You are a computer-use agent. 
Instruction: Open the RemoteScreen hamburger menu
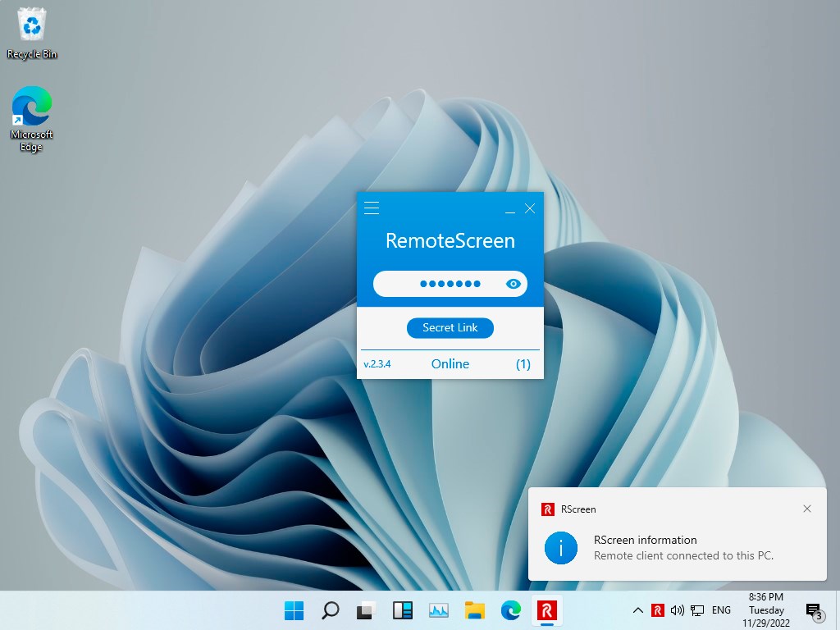click(x=372, y=208)
